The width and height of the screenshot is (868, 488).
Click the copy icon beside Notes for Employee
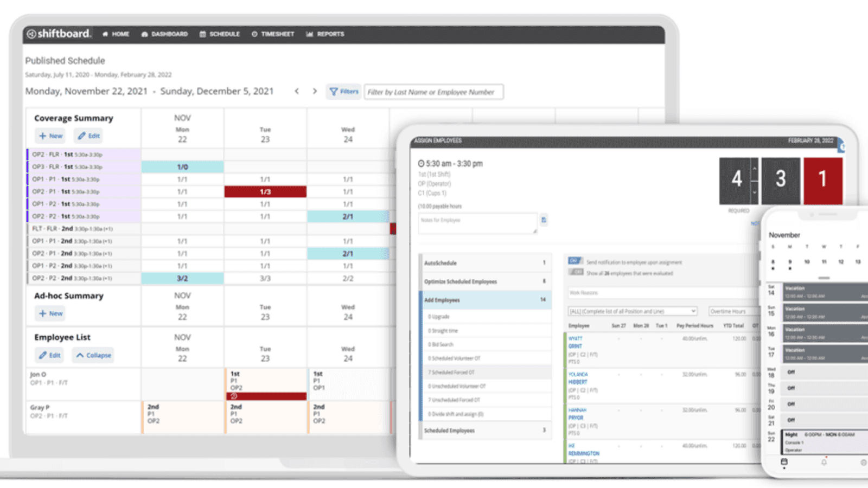coord(544,220)
